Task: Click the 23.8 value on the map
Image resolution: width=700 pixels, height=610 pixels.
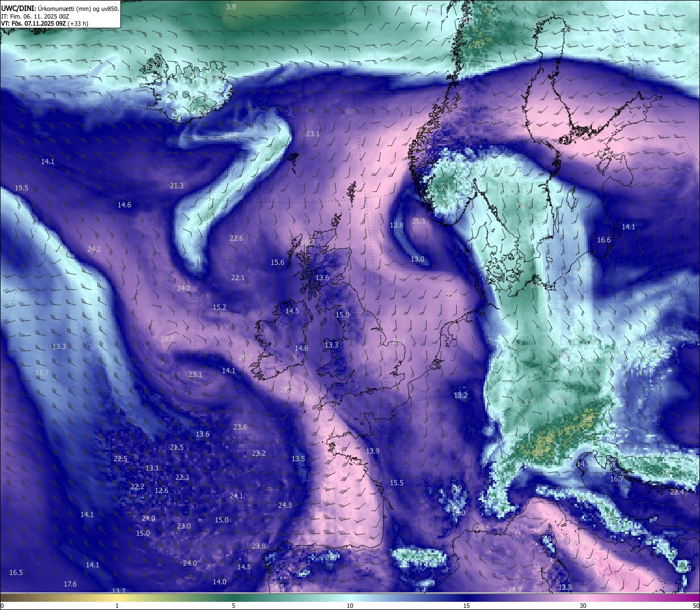Action: [259, 546]
